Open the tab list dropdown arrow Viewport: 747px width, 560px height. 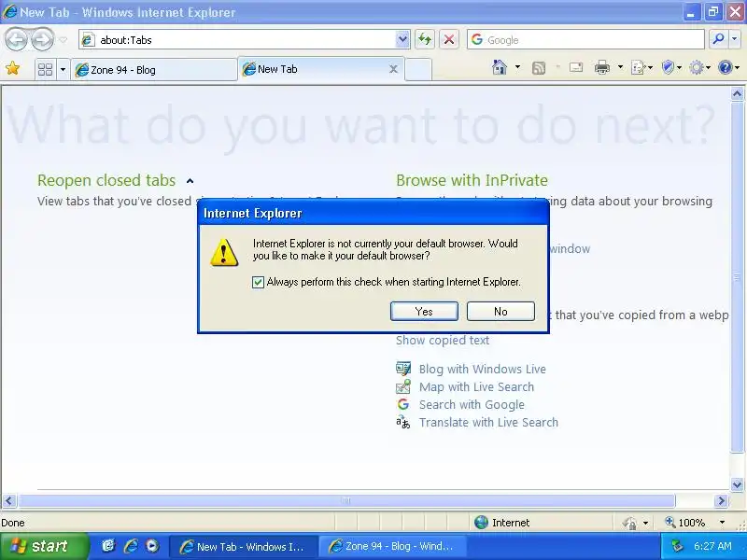click(63, 70)
